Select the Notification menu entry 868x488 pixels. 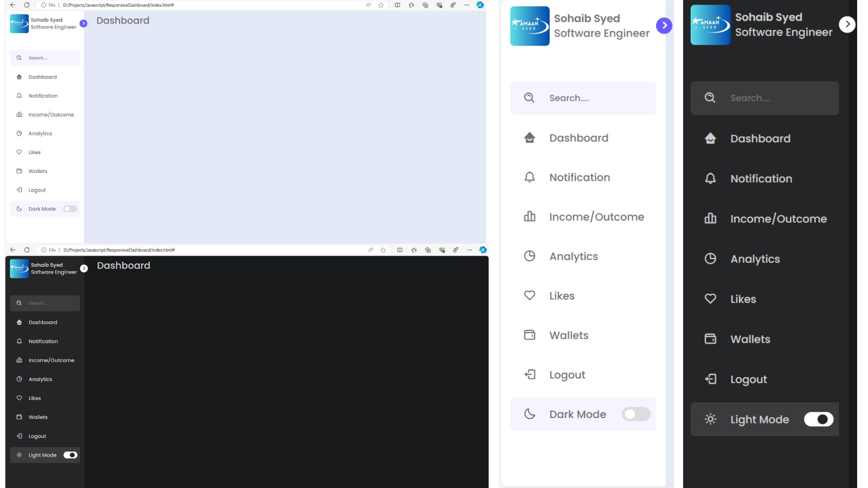[x=580, y=177]
